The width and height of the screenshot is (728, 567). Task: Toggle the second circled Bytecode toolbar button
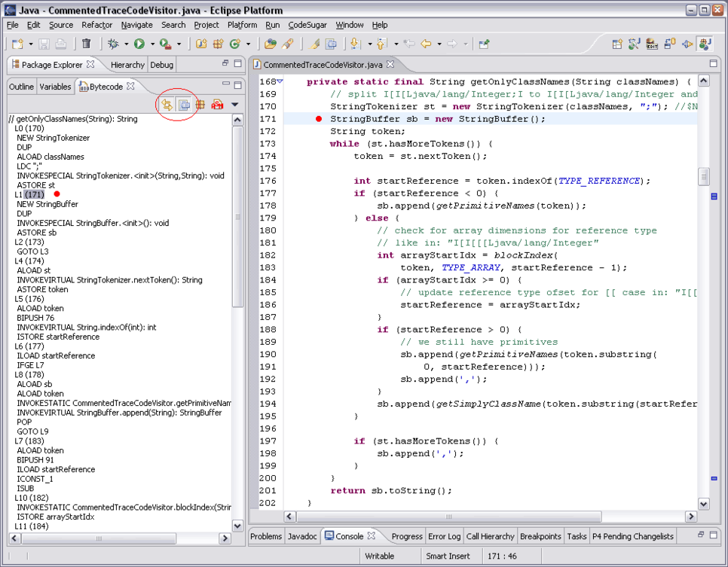[184, 105]
